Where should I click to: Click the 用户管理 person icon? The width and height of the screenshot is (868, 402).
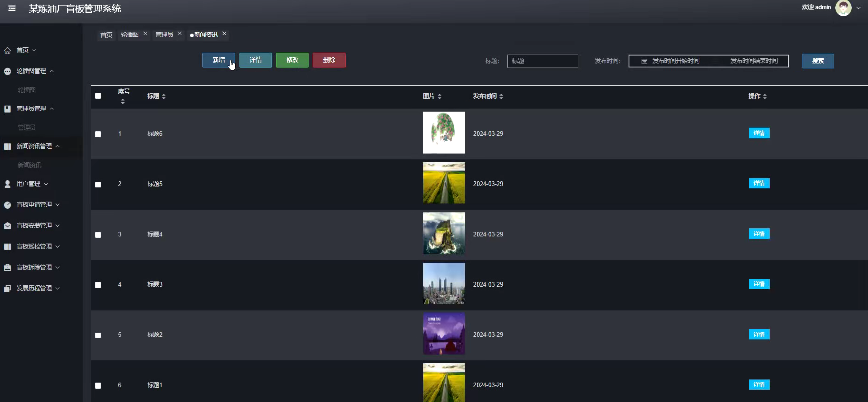point(7,184)
